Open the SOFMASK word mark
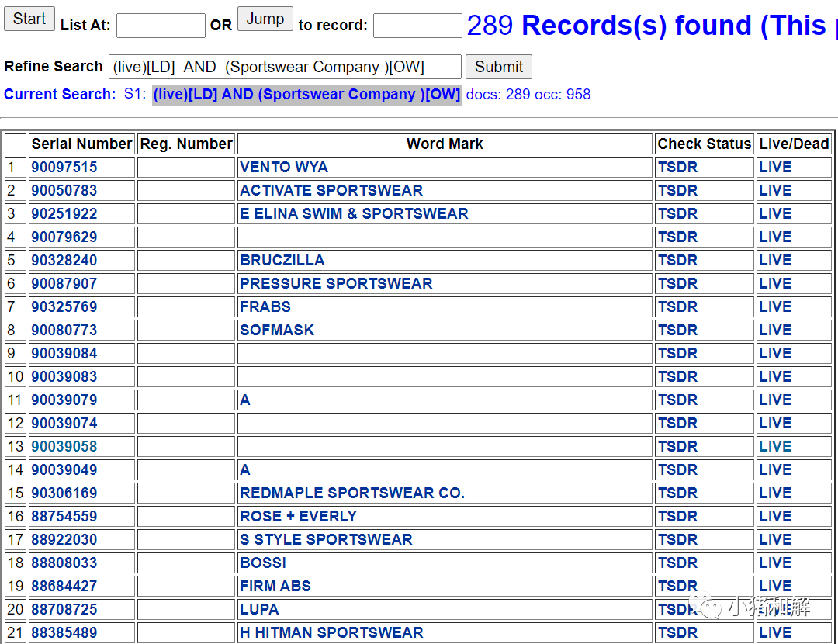 point(277,330)
